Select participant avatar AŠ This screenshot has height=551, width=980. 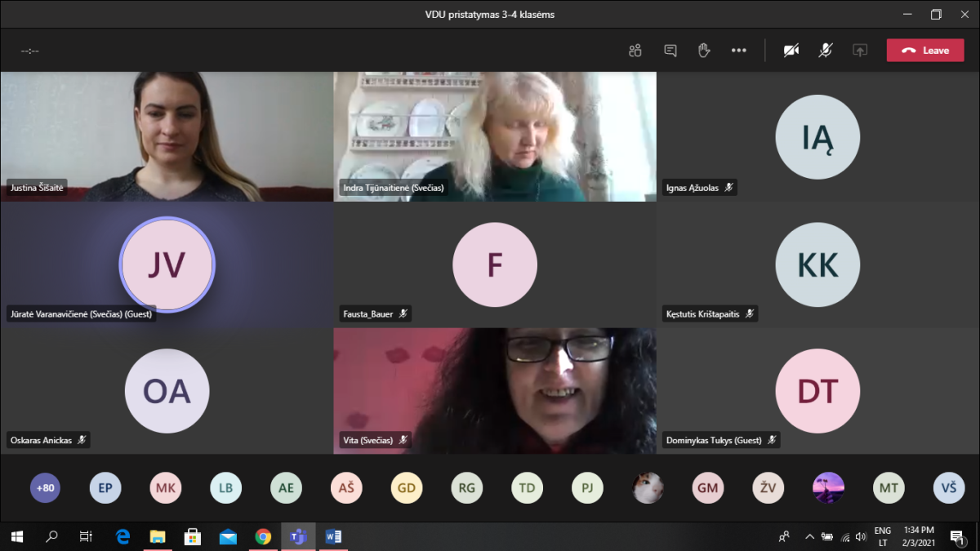coord(346,488)
